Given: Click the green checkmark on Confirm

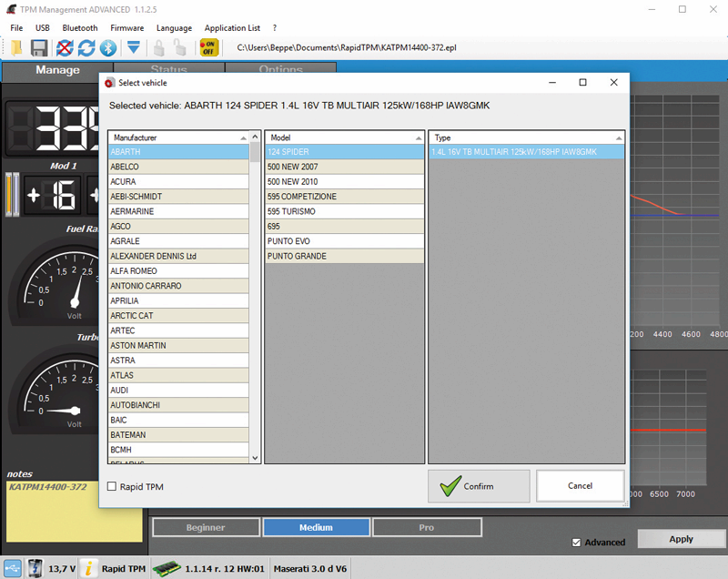Looking at the screenshot, I should click(450, 485).
